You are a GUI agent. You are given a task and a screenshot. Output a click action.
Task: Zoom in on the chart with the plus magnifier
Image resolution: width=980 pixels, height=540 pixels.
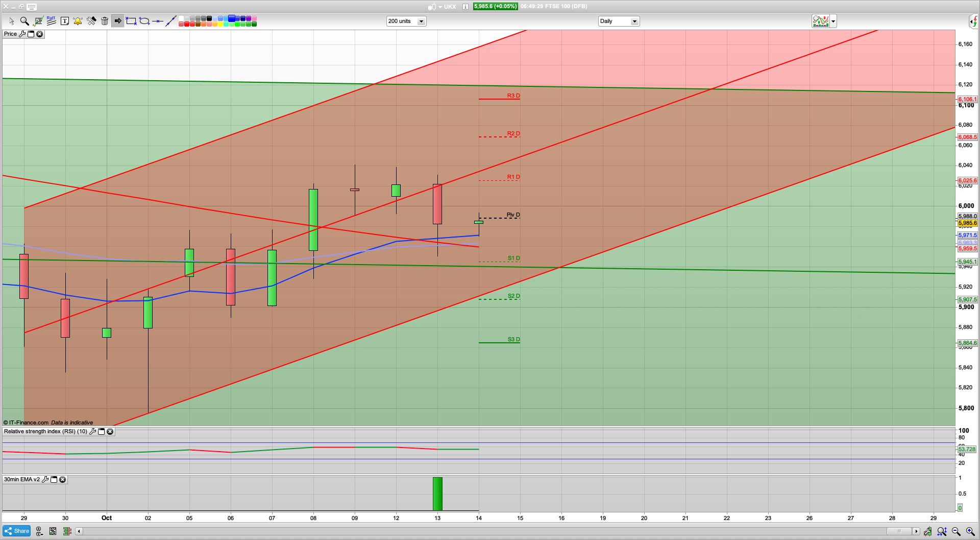coord(969,531)
